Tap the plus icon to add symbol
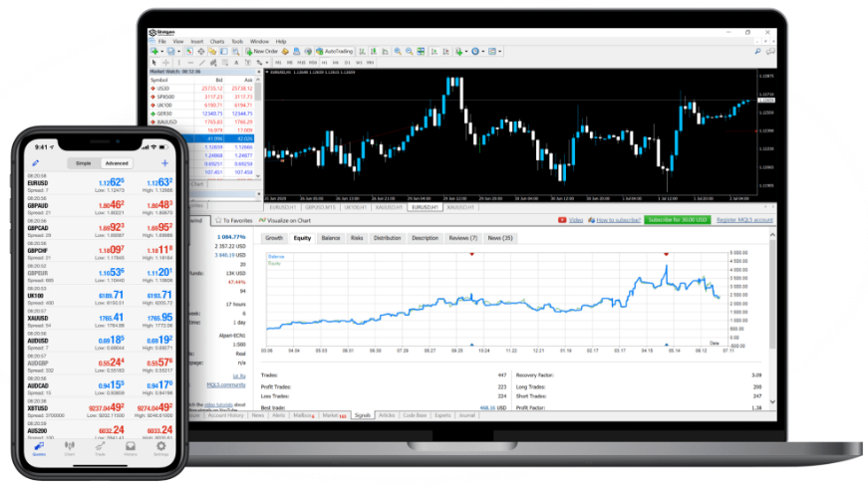868x496 pixels. tap(164, 162)
